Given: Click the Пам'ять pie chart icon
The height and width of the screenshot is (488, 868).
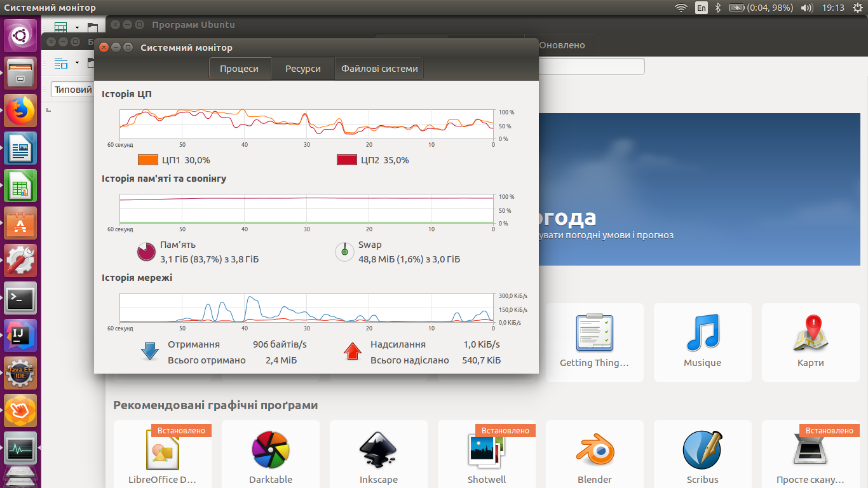Looking at the screenshot, I should (146, 252).
